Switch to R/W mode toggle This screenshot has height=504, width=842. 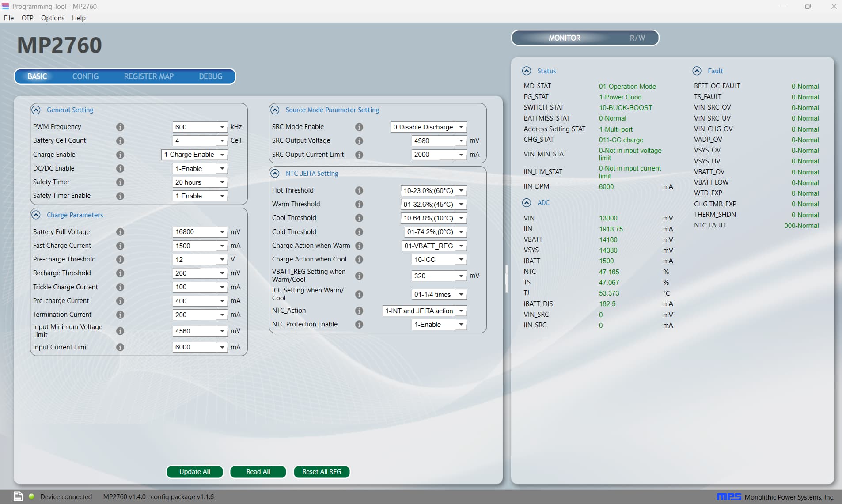[x=637, y=38]
